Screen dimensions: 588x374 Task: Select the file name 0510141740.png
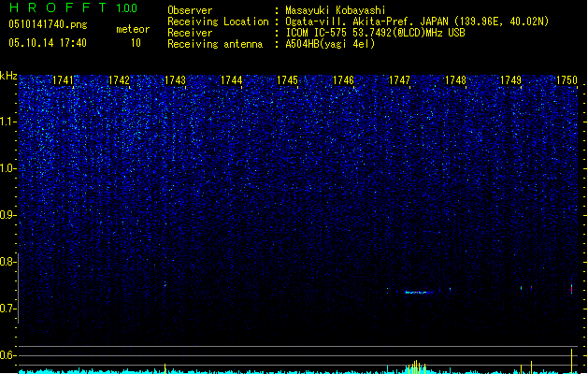pyautogui.click(x=48, y=24)
